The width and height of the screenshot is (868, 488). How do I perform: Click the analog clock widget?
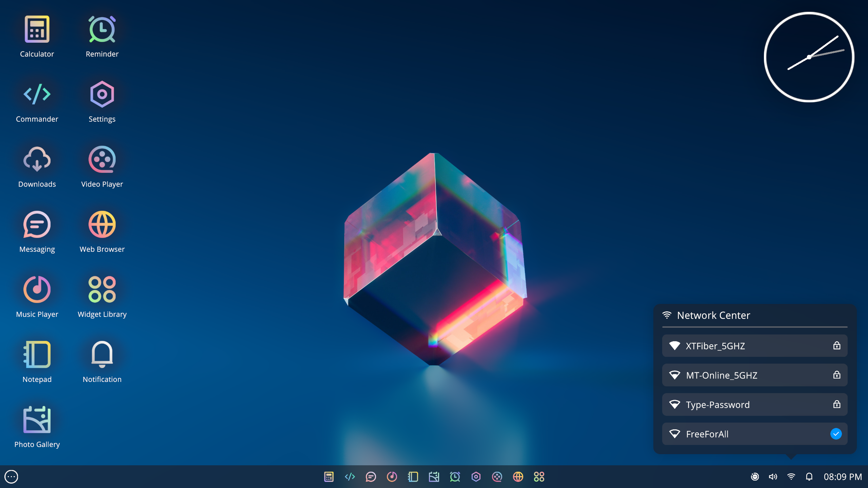(x=809, y=57)
